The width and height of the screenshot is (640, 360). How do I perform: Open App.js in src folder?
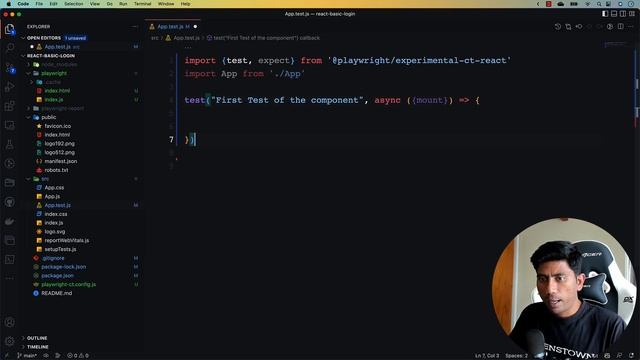pyautogui.click(x=52, y=196)
